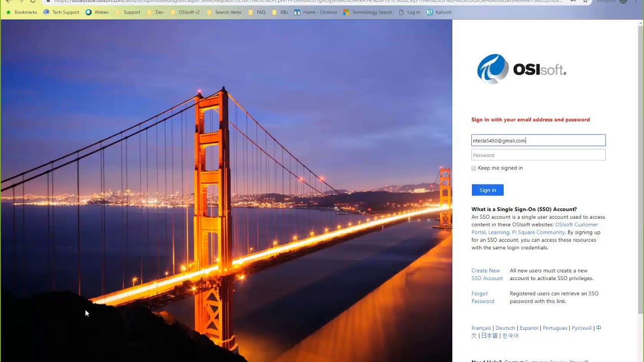Click the page vertical scrollbar
644x362 pixels.
tap(640, 171)
